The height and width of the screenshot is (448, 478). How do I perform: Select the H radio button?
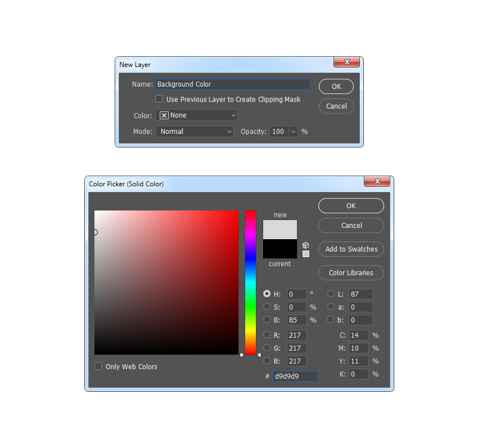point(267,294)
